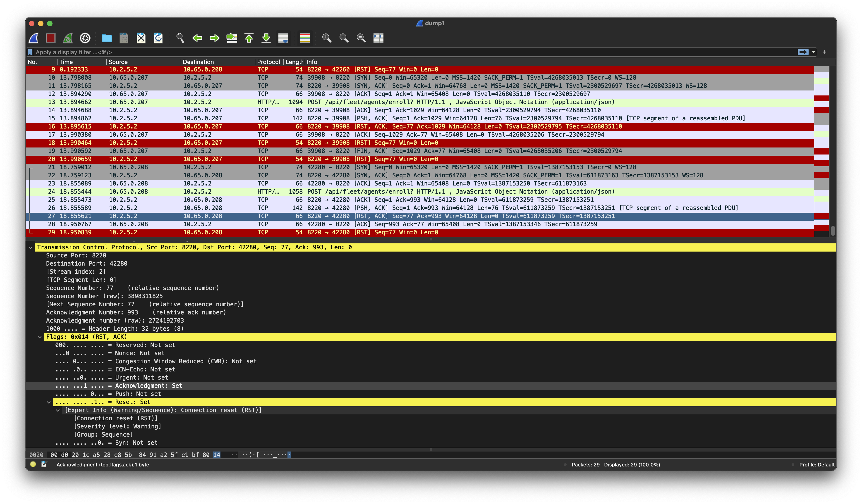Go to the first packet
Image resolution: width=862 pixels, height=504 pixels.
tap(249, 38)
